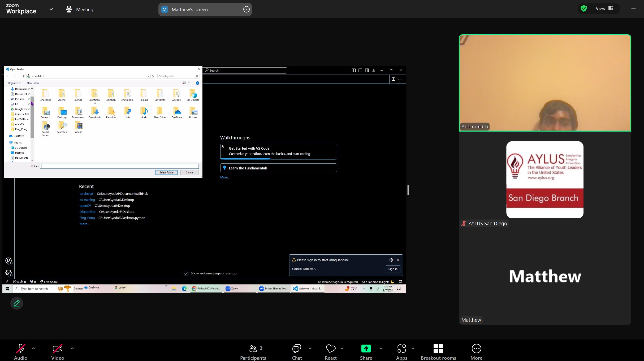Viewport: 644px width, 361px height.
Task: Open options next to Matthew's screen
Action: (x=246, y=10)
